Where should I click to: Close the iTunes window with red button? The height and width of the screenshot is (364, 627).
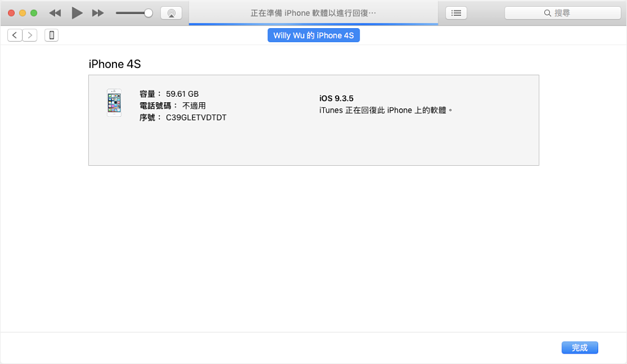[x=11, y=13]
